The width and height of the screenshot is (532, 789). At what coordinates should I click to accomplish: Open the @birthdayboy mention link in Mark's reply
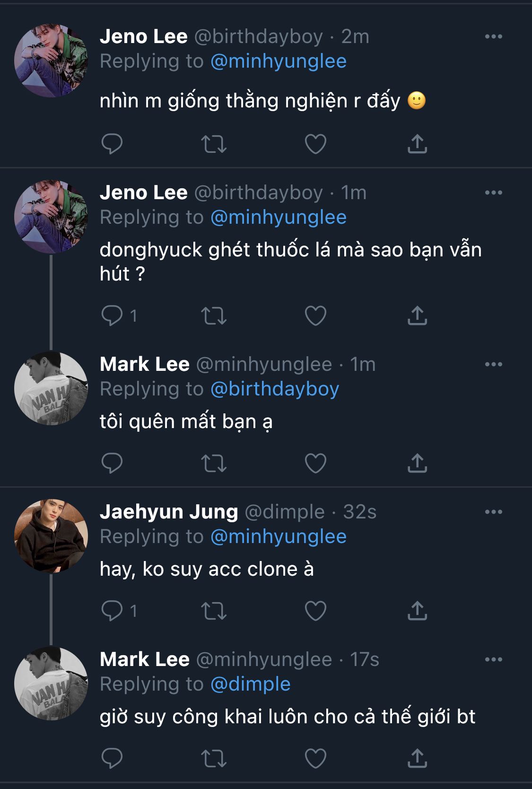tap(274, 389)
